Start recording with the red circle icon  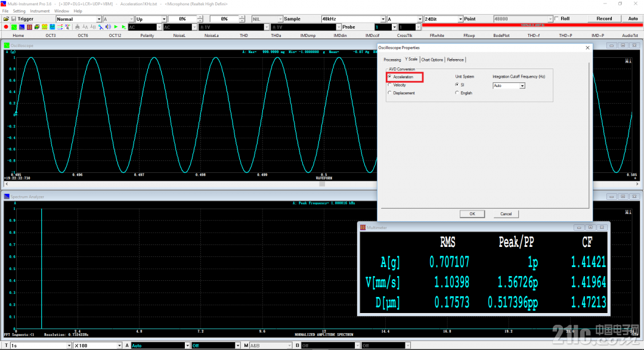(6, 27)
